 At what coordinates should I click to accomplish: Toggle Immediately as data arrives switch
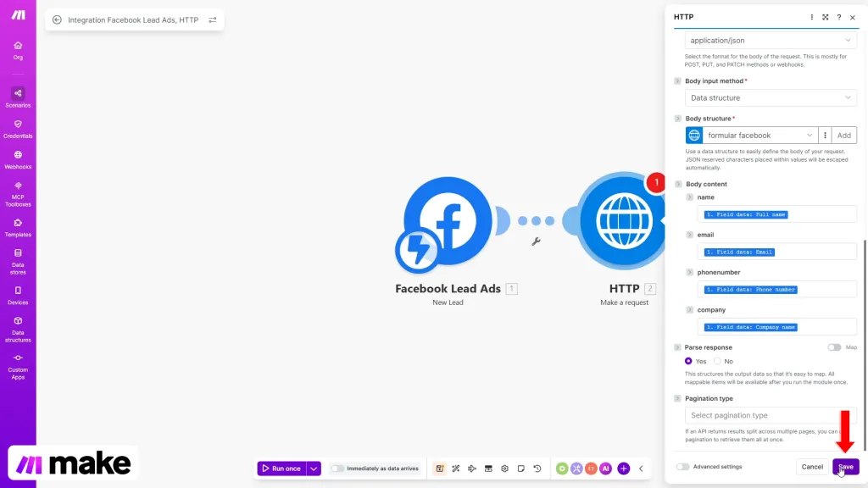pos(337,469)
